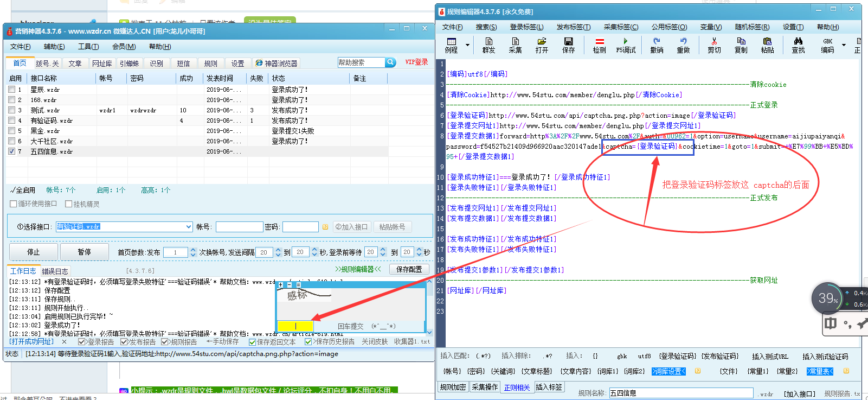This screenshot has width=868, height=400.
Task: Click the minus icon on captcha popup
Action: (x=290, y=284)
